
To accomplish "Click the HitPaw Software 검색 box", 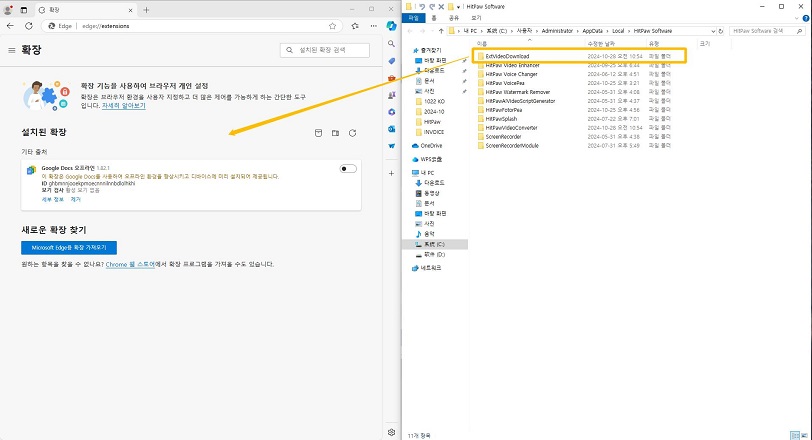I will [766, 31].
